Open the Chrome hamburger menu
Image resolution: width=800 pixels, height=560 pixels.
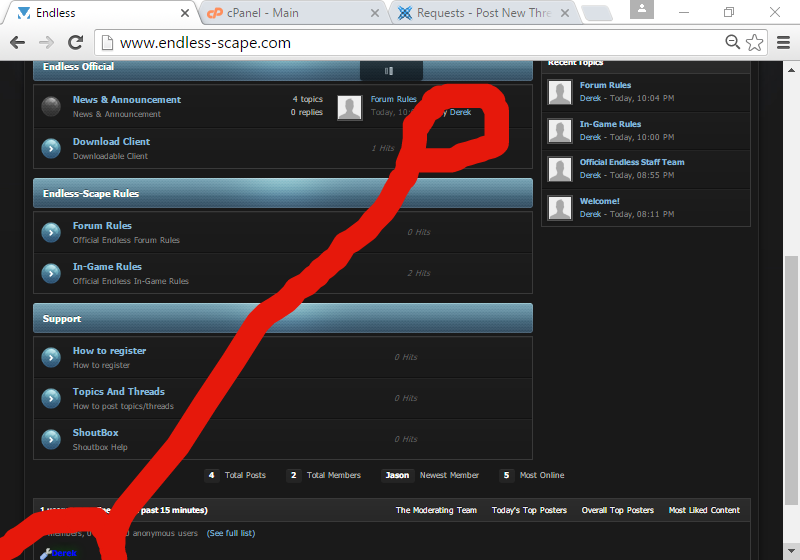[x=783, y=42]
